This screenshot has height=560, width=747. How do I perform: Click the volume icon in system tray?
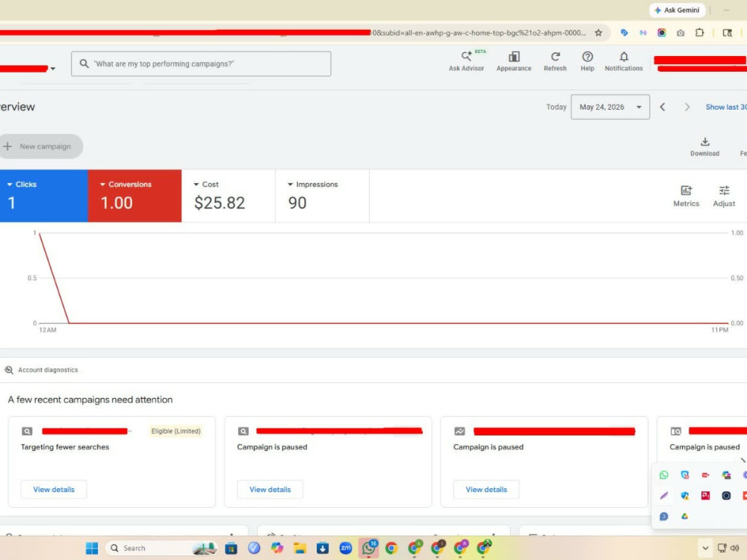(735, 548)
